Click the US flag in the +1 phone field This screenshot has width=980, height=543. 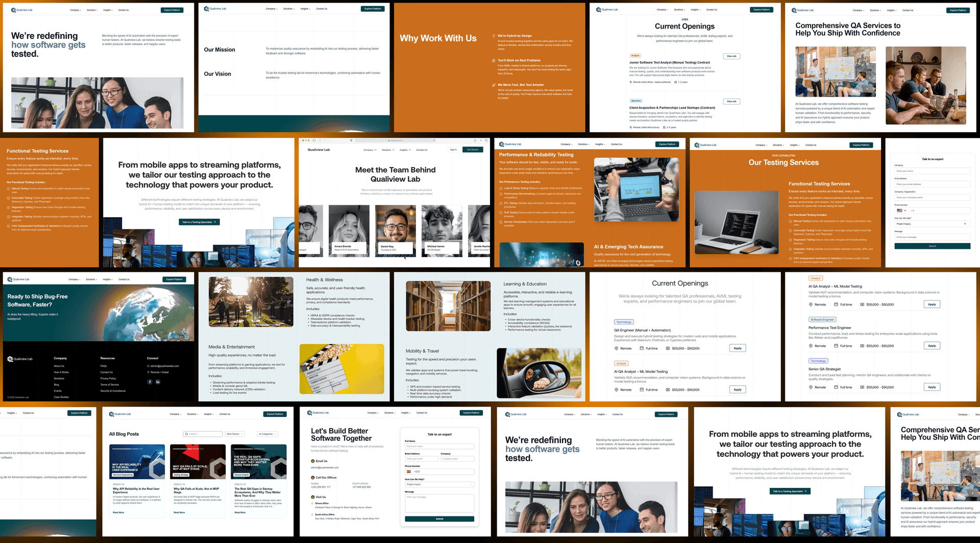pos(899,210)
